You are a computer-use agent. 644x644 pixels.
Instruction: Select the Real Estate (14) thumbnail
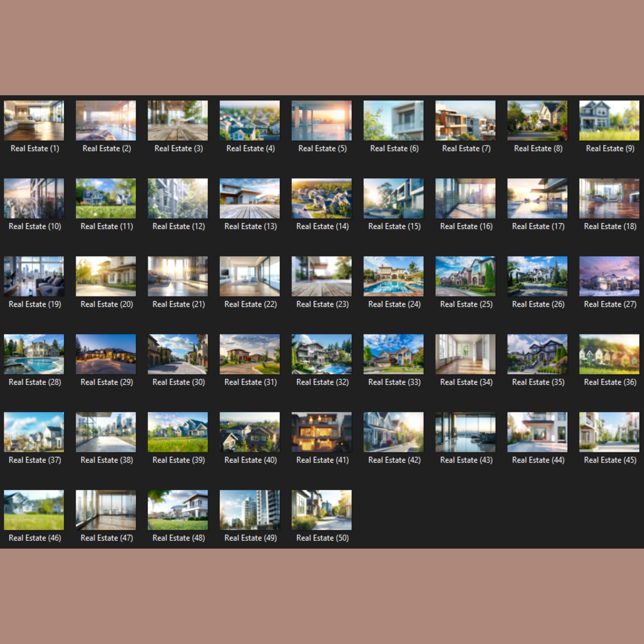point(322,198)
